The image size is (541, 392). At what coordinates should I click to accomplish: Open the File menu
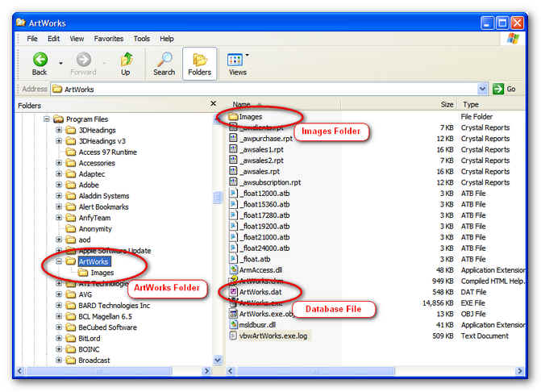tap(32, 39)
